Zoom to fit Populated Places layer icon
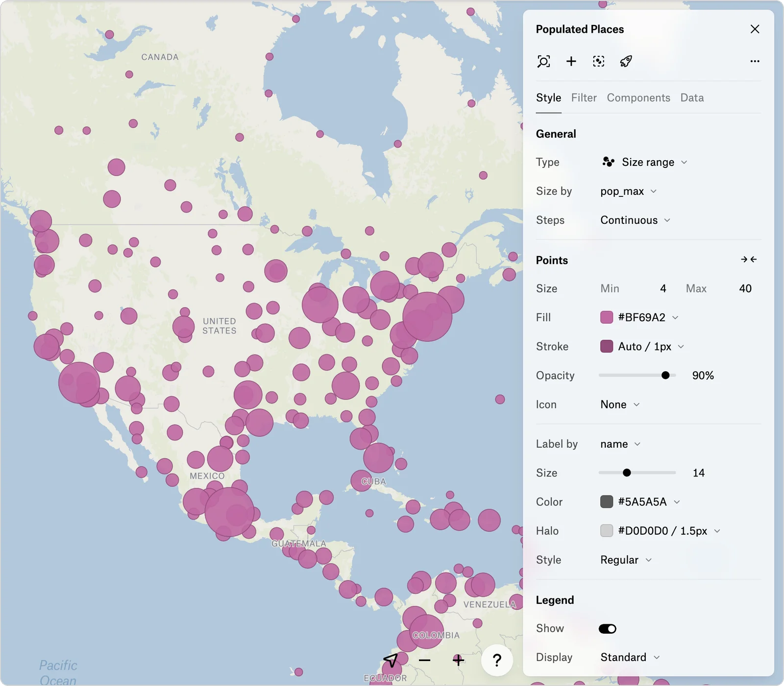Image resolution: width=784 pixels, height=686 pixels. pyautogui.click(x=543, y=61)
